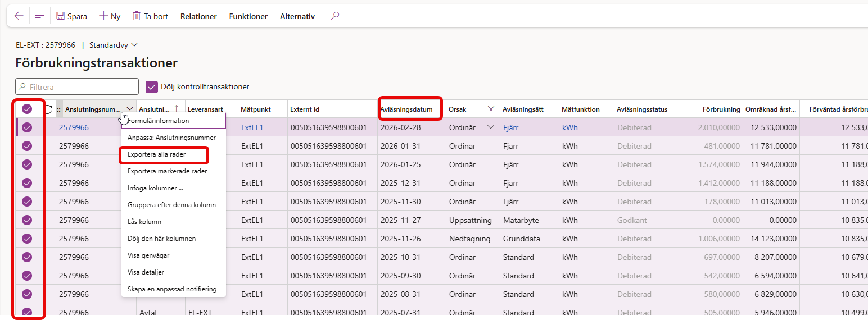Open the Funktioner menu

(248, 16)
